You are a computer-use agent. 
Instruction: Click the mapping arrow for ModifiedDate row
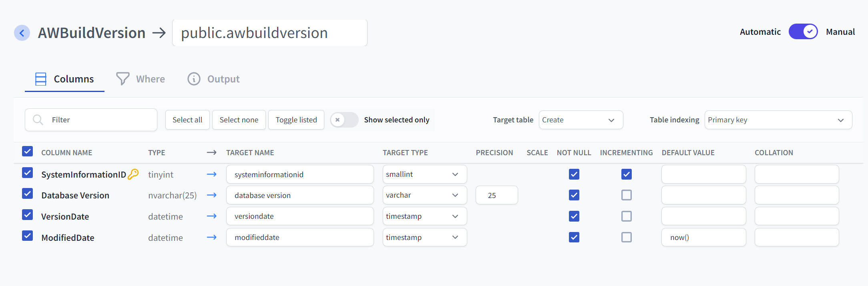tap(211, 238)
